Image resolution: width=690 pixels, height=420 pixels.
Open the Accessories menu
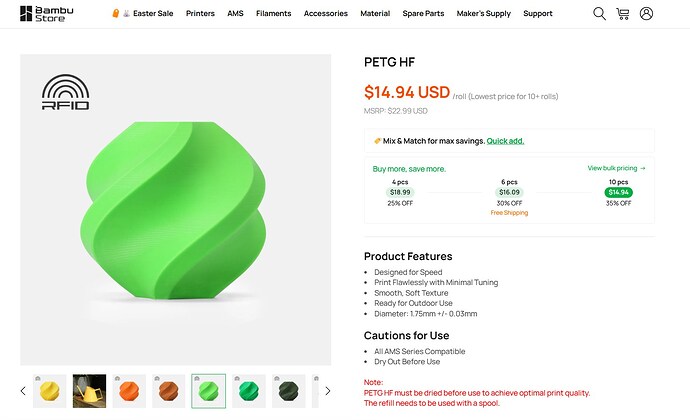(326, 14)
